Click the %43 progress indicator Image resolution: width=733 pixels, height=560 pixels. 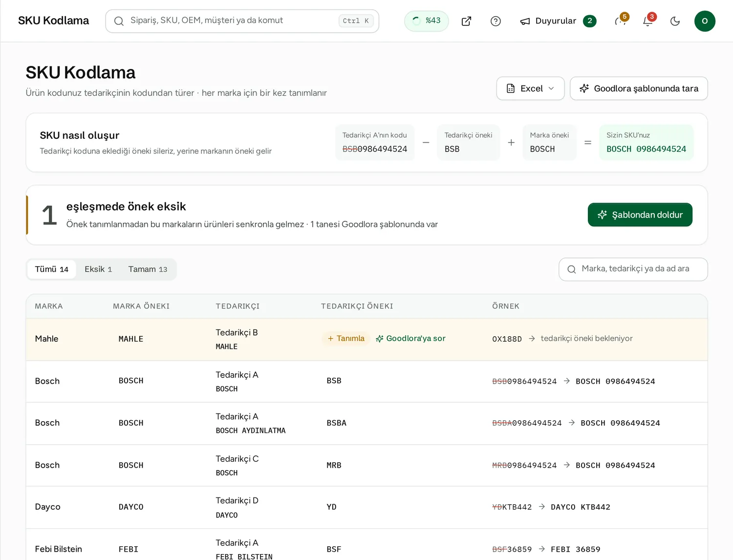pyautogui.click(x=426, y=21)
